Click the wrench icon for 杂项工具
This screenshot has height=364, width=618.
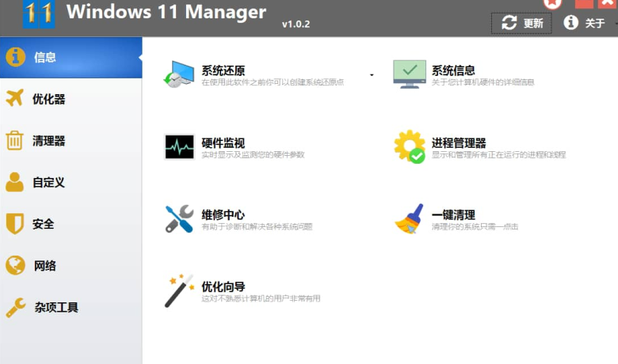16,307
